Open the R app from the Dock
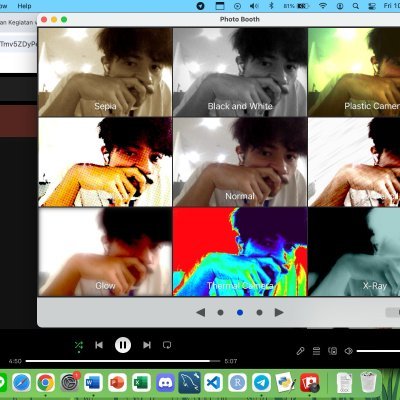Image resolution: width=400 pixels, height=400 pixels. pyautogui.click(x=237, y=382)
